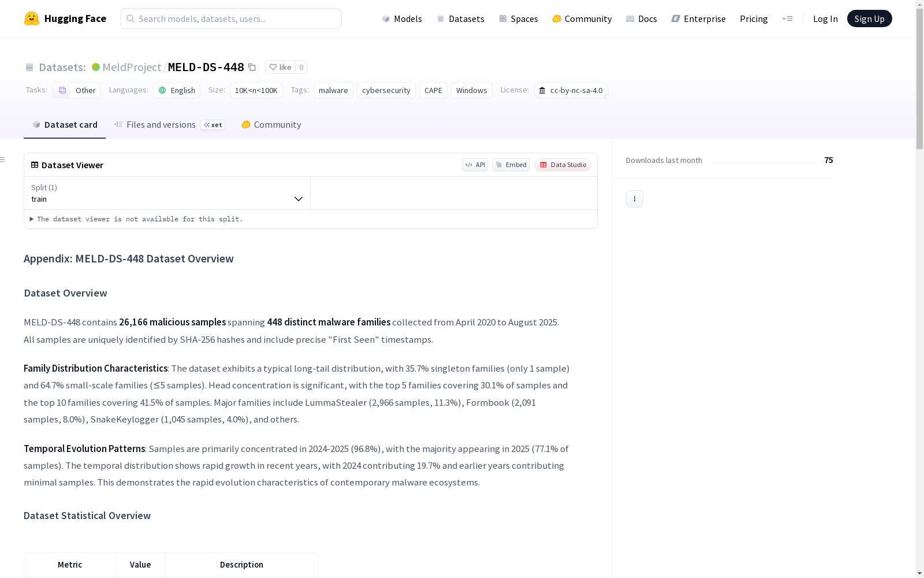Open Data Studio
The image size is (924, 578).
pos(562,165)
